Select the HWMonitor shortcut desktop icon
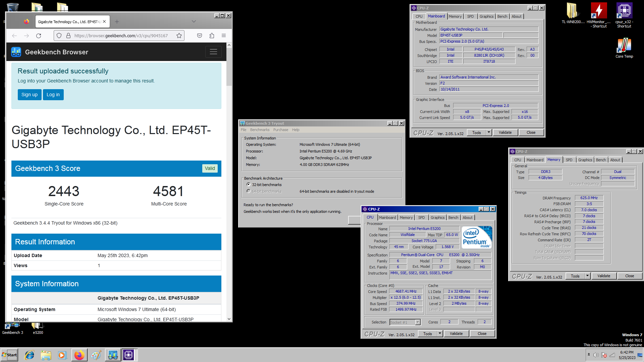The image size is (644, 362). tap(599, 15)
